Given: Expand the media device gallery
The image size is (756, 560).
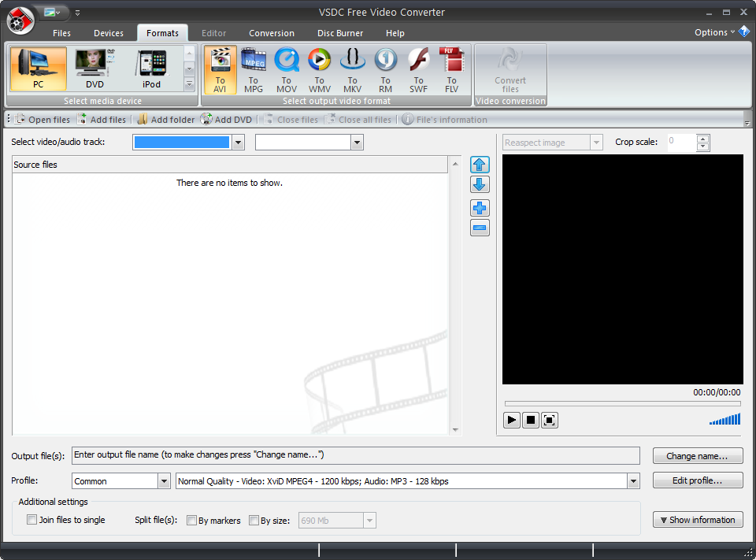Looking at the screenshot, I should pos(189,84).
